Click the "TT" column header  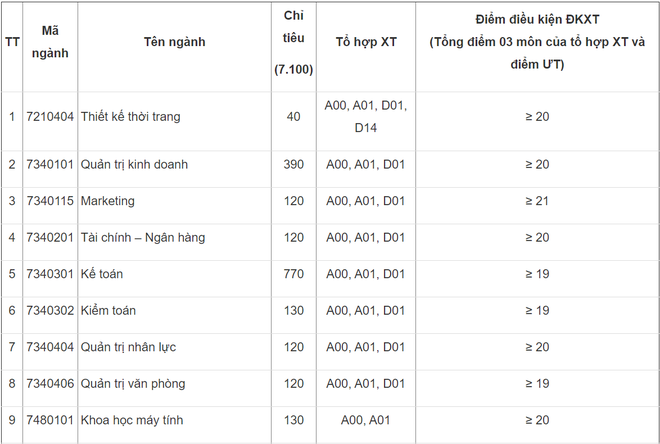12,42
